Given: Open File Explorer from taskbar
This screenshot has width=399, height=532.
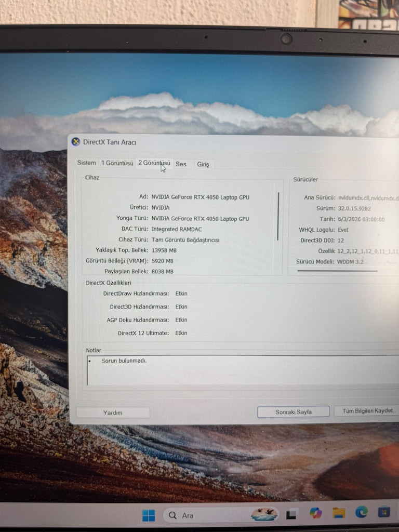Looking at the screenshot, I should pyautogui.click(x=339, y=512).
